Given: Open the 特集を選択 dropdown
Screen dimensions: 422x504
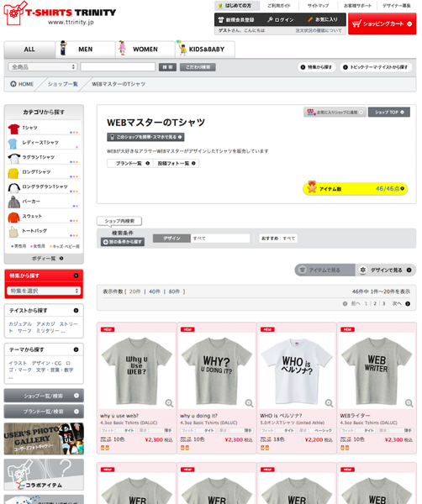Looking at the screenshot, I should point(44,291).
